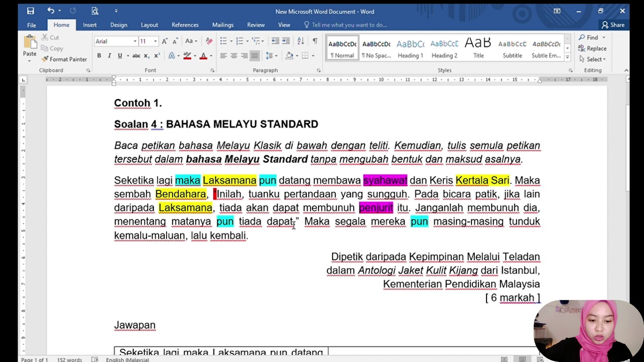Align text to the left

tap(223, 56)
